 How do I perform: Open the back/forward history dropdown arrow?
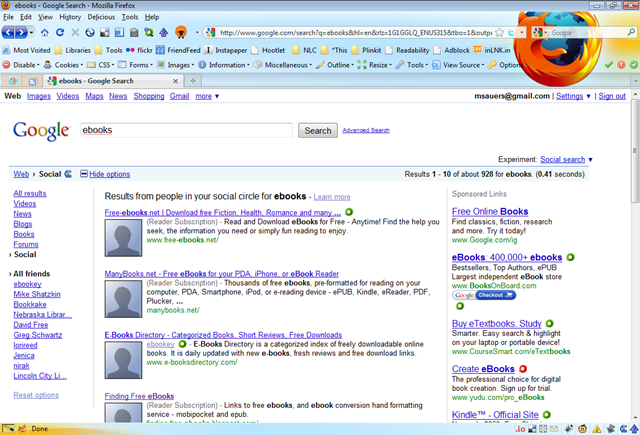[x=31, y=32]
